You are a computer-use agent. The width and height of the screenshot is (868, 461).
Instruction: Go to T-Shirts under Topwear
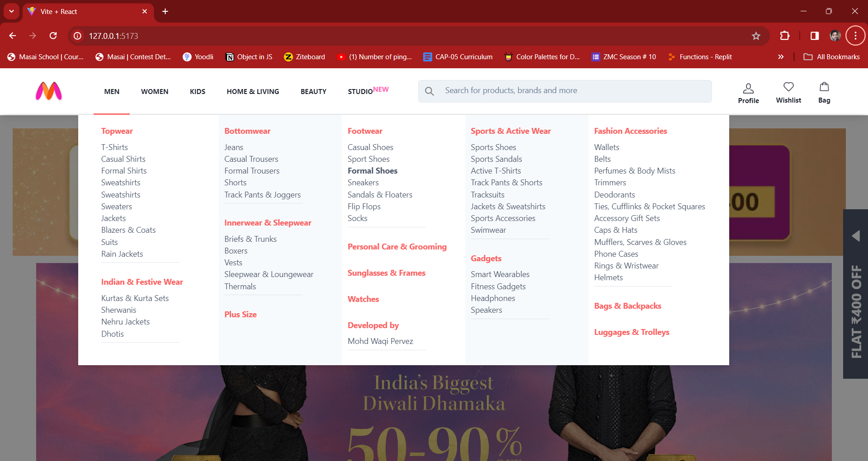coord(114,147)
